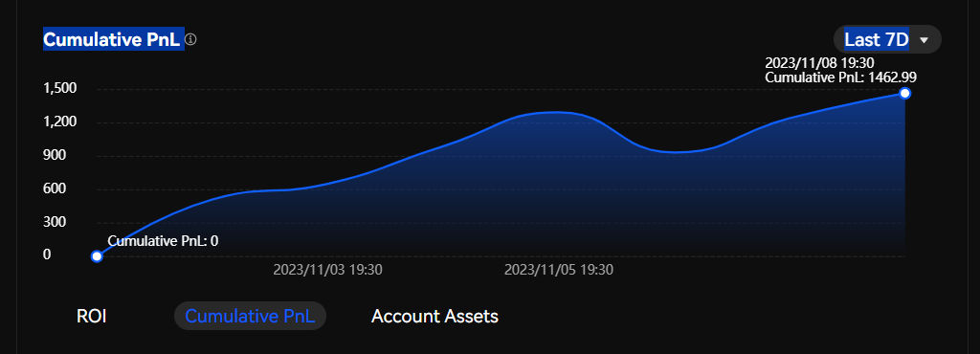Click the 'Cumulative PnL: 0' data label
Viewport: 980px width, 354px height.
click(163, 241)
